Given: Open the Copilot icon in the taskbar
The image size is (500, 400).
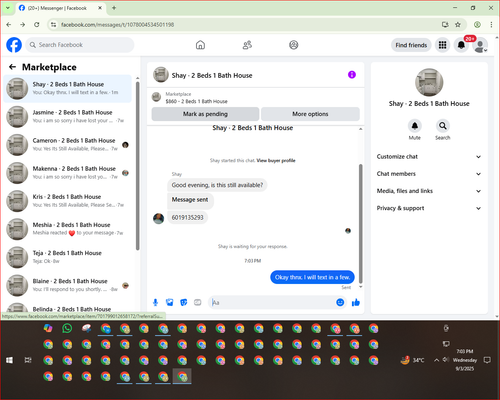Looking at the screenshot, I should (x=48, y=329).
